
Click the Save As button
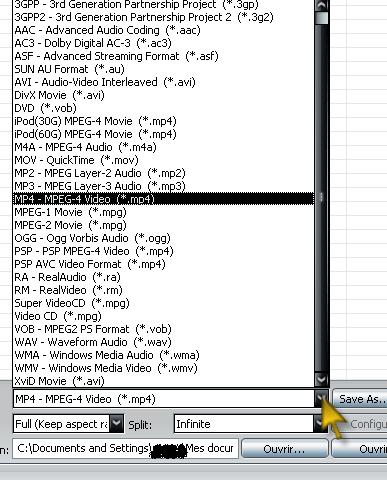[361, 399]
